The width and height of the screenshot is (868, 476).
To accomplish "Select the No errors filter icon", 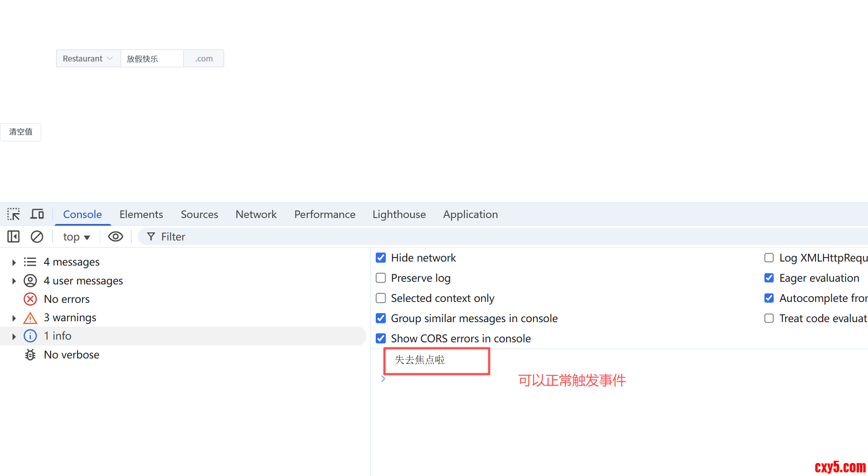I will pyautogui.click(x=30, y=299).
